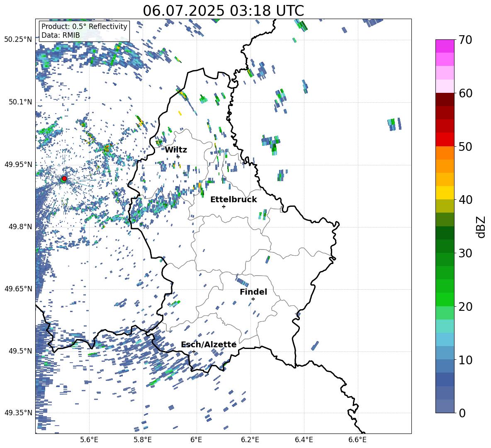Click the 0 tick on the colorbar
491x448 pixels.
(x=462, y=413)
